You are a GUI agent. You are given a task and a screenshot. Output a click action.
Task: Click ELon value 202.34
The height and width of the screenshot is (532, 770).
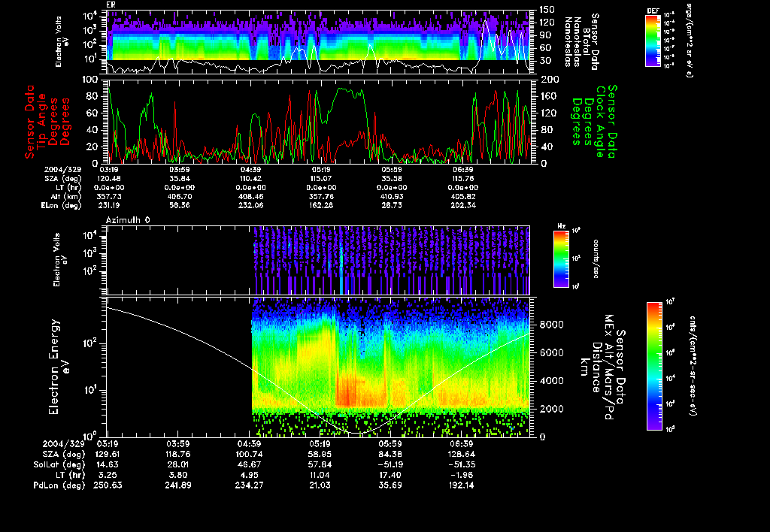pos(462,206)
